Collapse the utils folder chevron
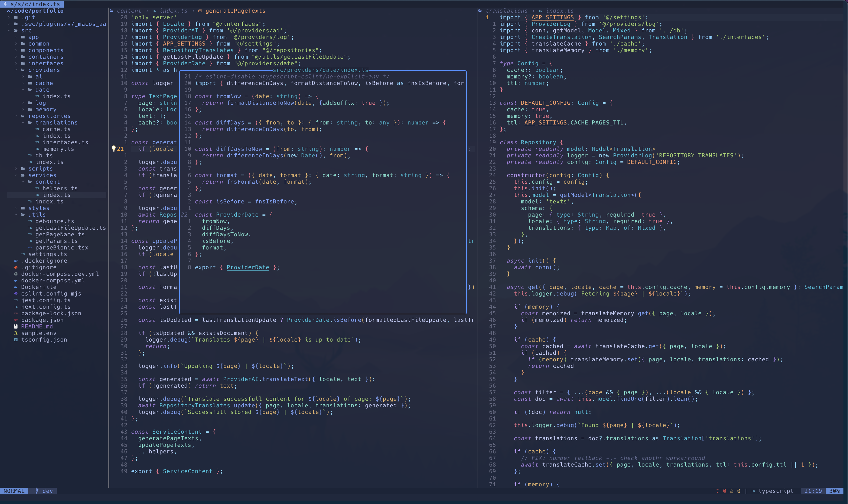This screenshot has height=504, width=848. [16, 215]
